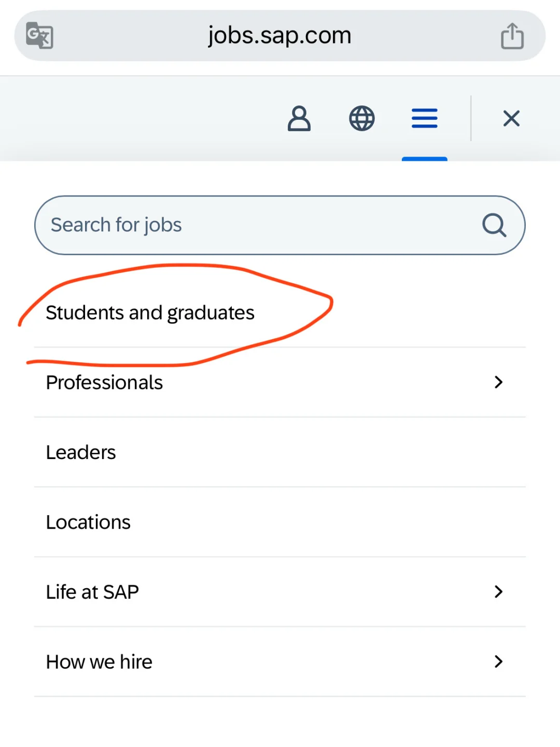560x747 pixels.
Task: Open the Locations page link
Action: pos(88,522)
